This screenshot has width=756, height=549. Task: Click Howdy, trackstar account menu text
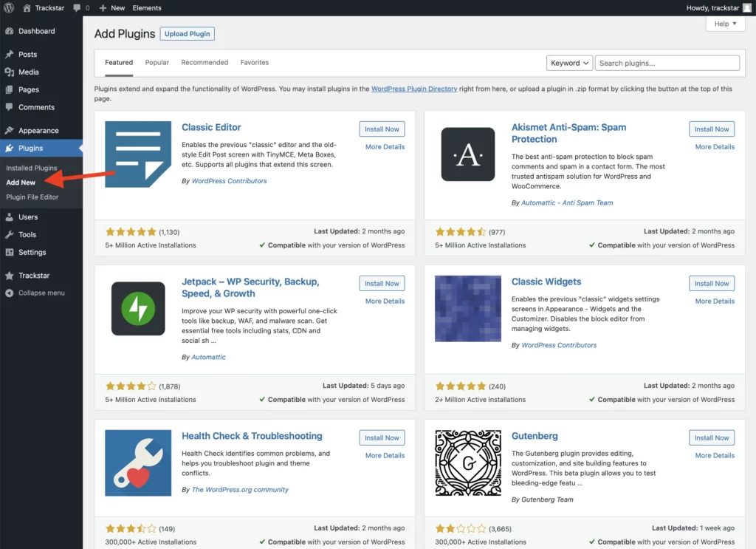tap(712, 7)
